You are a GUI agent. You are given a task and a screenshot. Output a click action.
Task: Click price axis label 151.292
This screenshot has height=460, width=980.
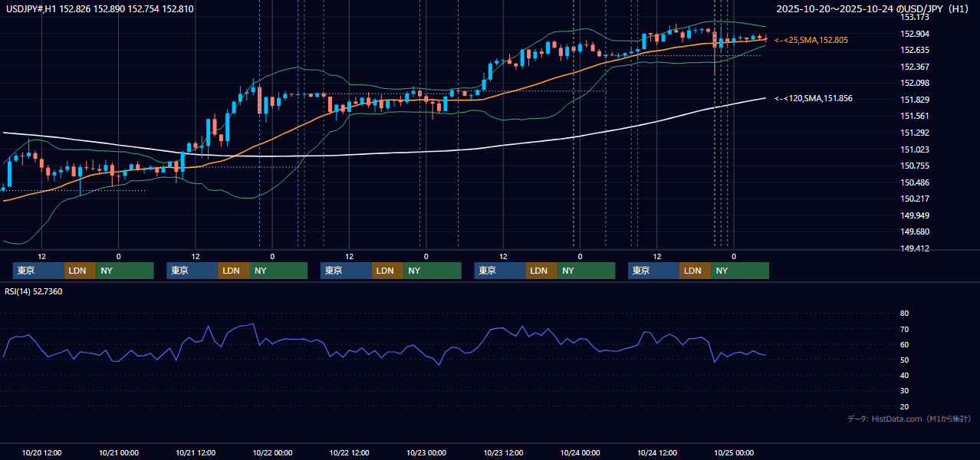pos(915,133)
